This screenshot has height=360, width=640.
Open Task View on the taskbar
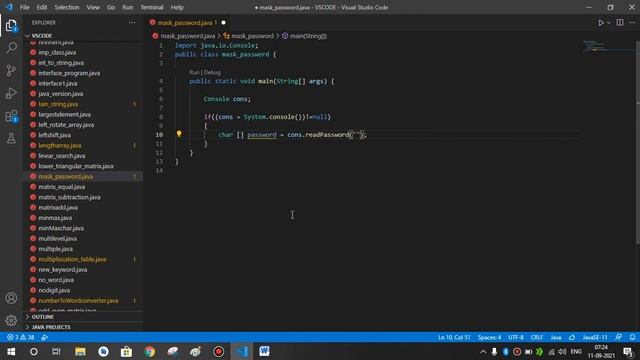[x=56, y=351]
